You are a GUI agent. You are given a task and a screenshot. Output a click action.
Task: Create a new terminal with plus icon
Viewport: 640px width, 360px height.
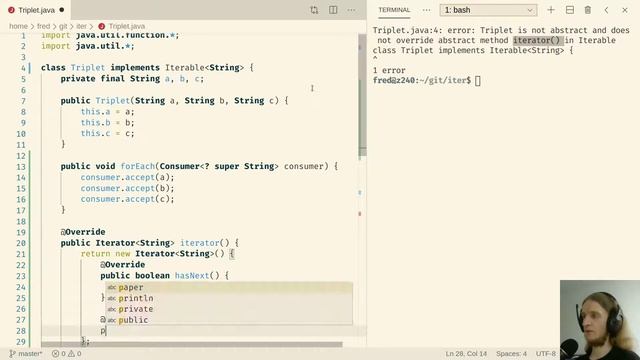[x=551, y=10]
